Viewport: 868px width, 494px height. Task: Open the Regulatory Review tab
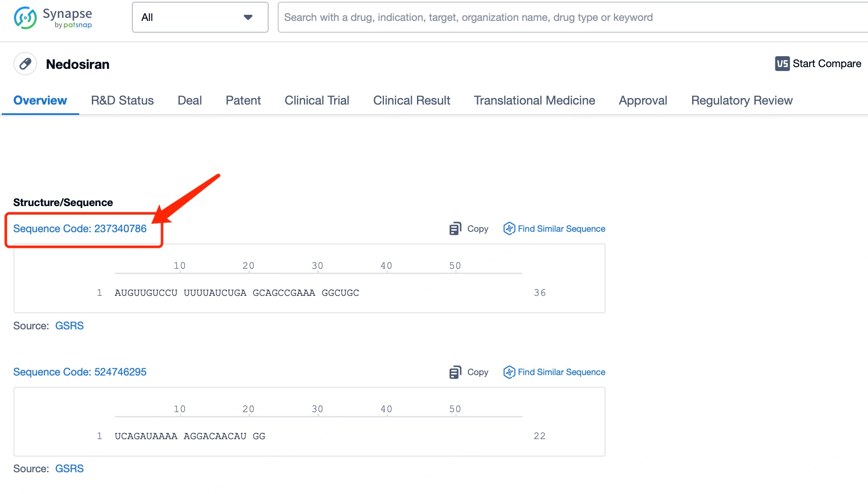click(742, 101)
